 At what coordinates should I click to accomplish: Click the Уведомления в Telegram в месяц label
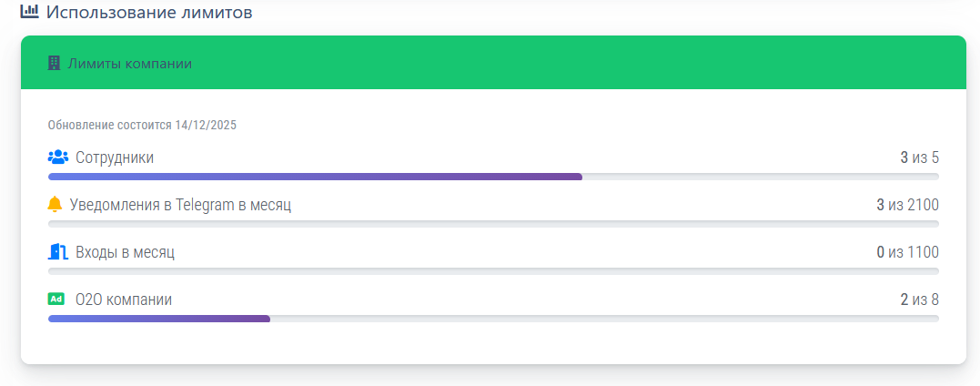180,205
